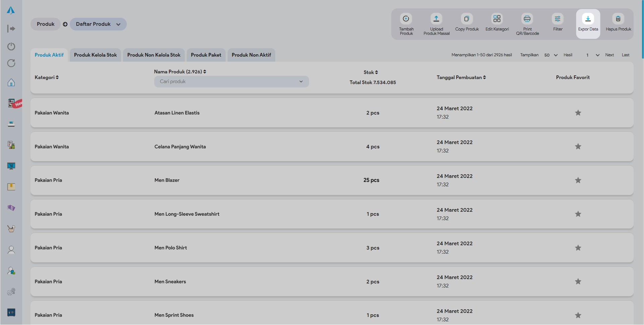Image resolution: width=644 pixels, height=325 pixels.
Task: Open the Hasil page number dropdown
Action: click(592, 55)
